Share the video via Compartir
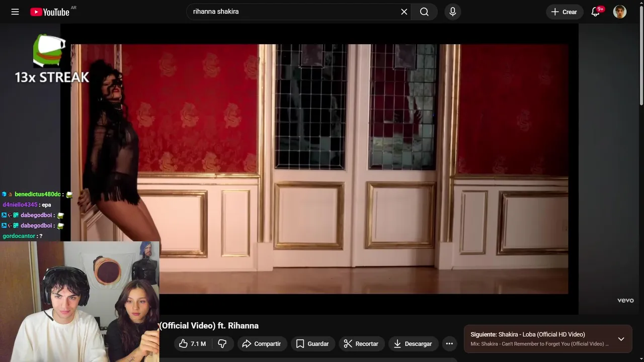 click(x=262, y=344)
